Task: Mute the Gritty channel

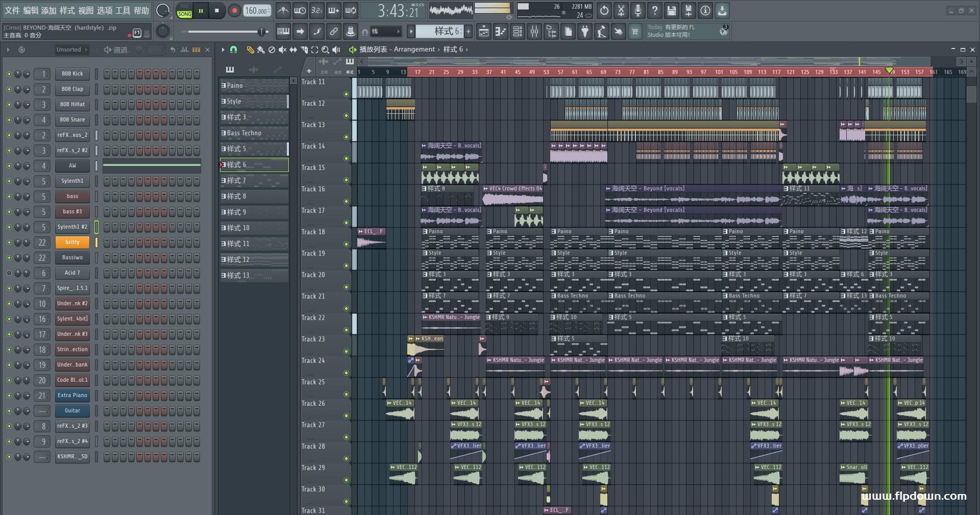Action: (x=9, y=242)
